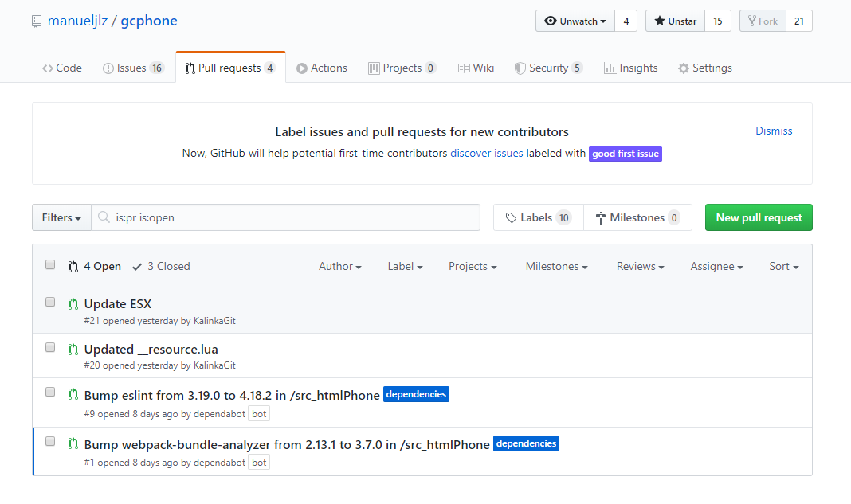This screenshot has width=851, height=504.
Task: Open the Security tab
Action: [549, 68]
